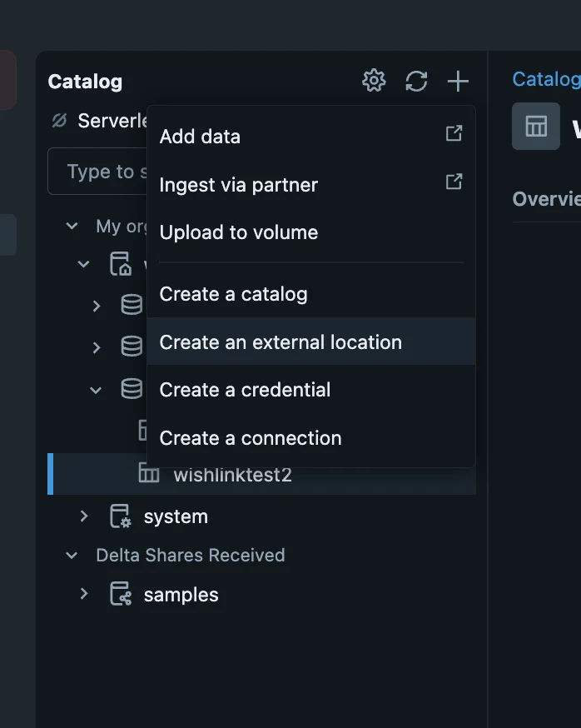Open the Catalog breadcrumb link
The image size is (581, 728).
pyautogui.click(x=545, y=79)
